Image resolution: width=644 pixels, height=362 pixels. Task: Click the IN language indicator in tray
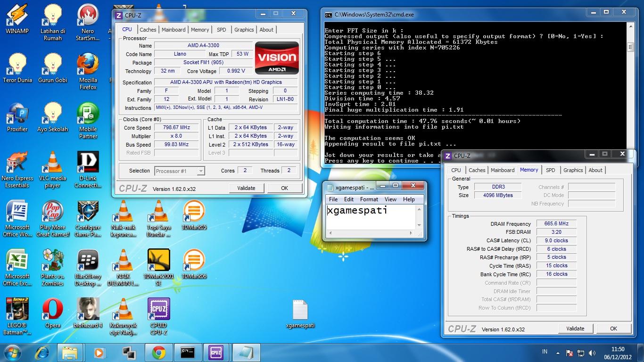545,352
